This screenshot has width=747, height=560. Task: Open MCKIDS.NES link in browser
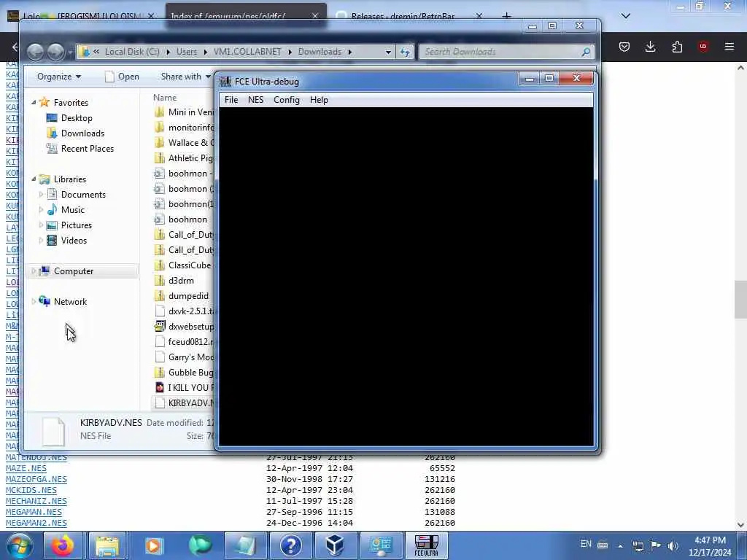[x=31, y=490]
